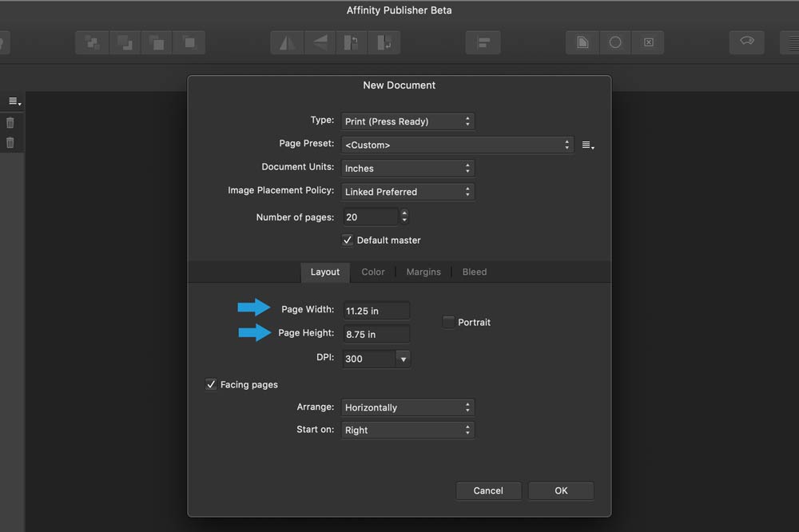This screenshot has width=799, height=532.
Task: Open the Type dropdown showing Print (Press Ready)
Action: (x=407, y=121)
